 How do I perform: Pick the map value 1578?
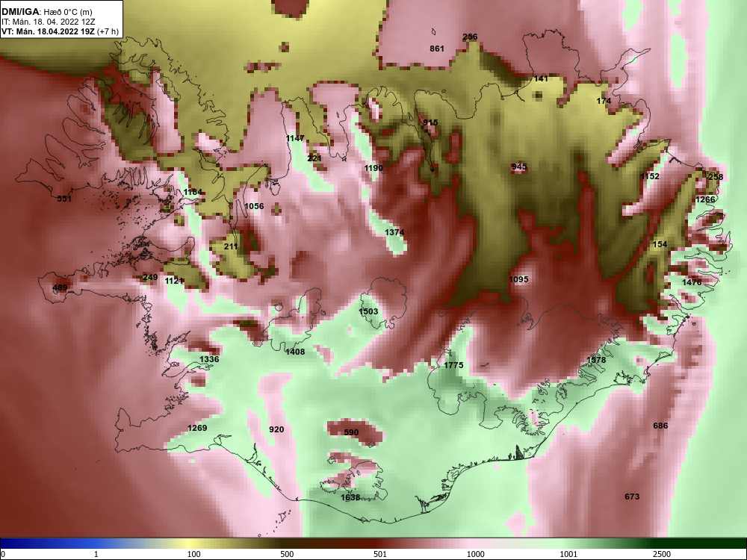[596, 360]
